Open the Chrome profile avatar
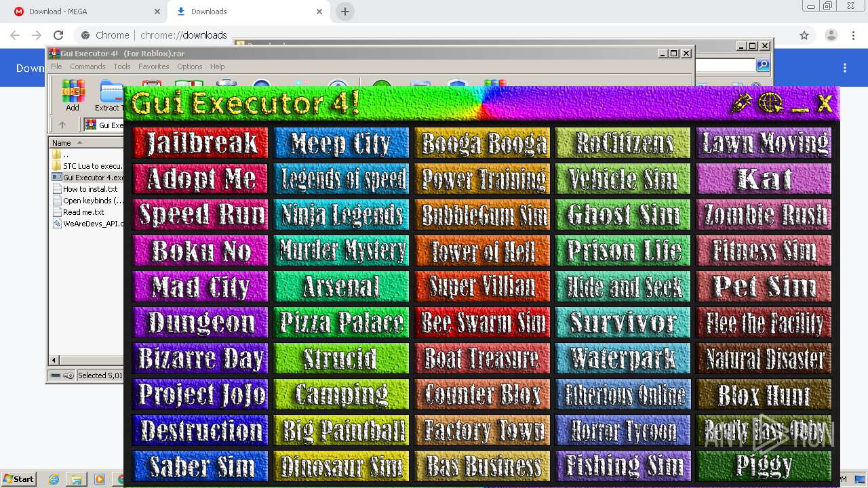 click(831, 35)
